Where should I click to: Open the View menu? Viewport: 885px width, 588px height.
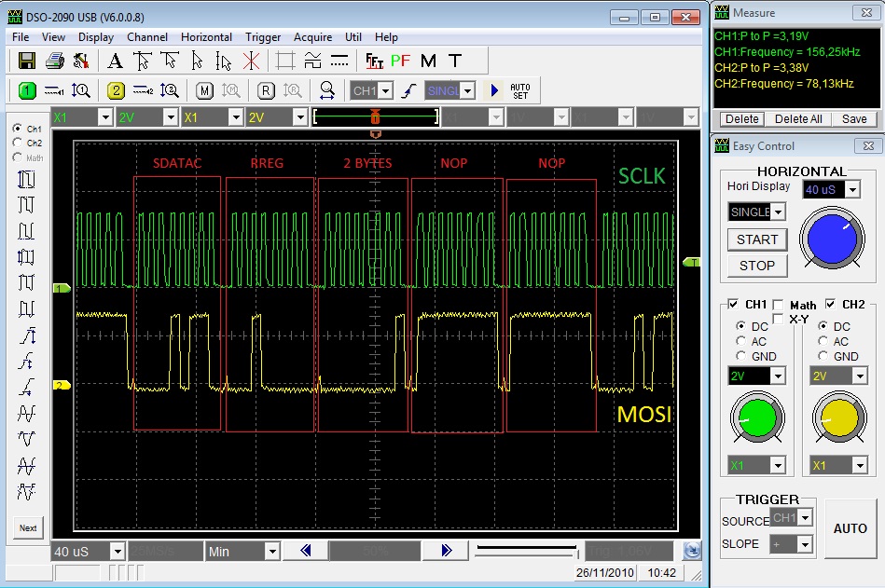click(x=53, y=37)
